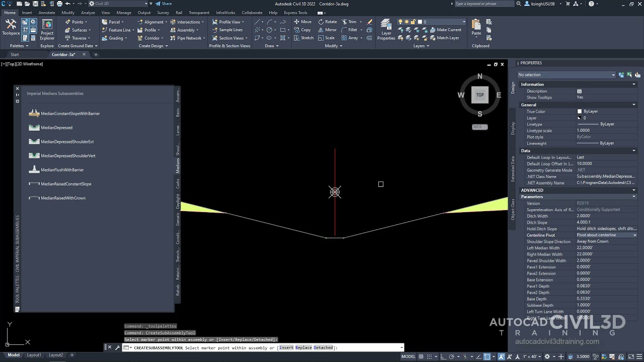This screenshot has width=644, height=362.
Task: Select MedianDepressed subassembly
Action: click(x=51, y=128)
